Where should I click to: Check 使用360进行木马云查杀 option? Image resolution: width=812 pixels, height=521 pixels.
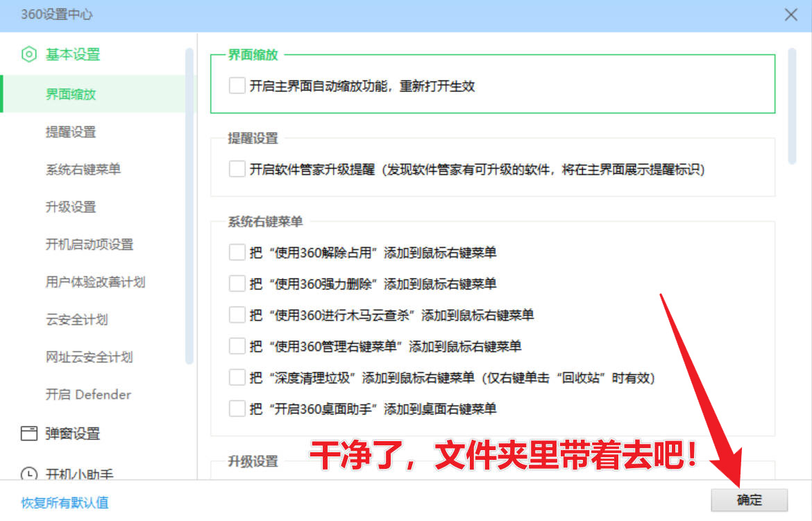pyautogui.click(x=237, y=315)
